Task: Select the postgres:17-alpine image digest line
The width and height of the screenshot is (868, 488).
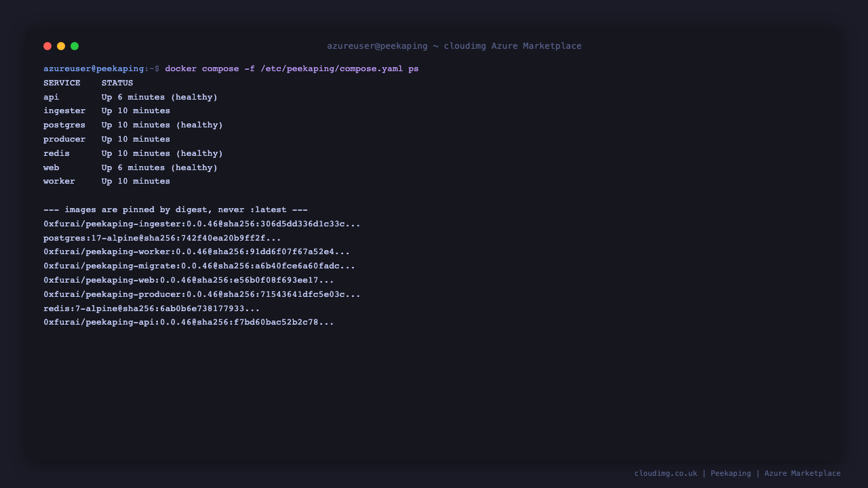Action: 162,238
